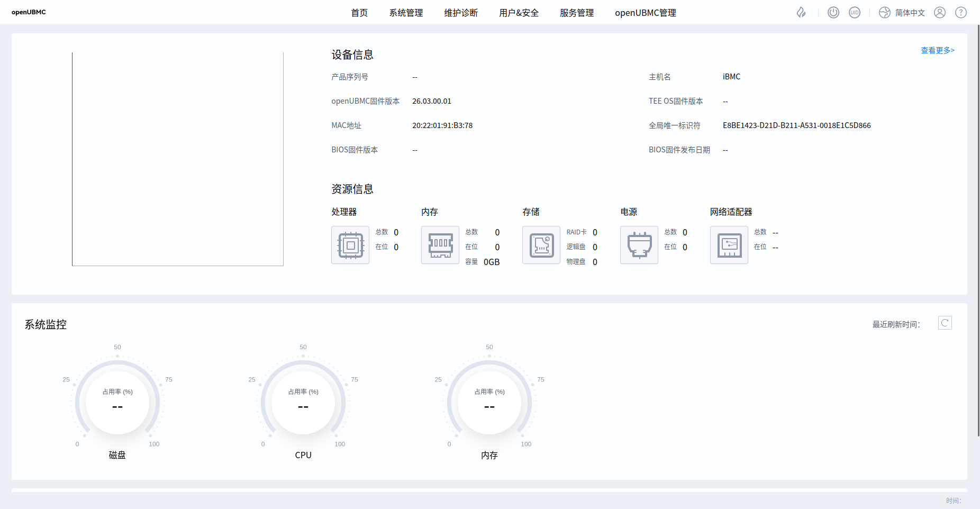
Task: Open the 系统管理 menu
Action: click(x=406, y=13)
